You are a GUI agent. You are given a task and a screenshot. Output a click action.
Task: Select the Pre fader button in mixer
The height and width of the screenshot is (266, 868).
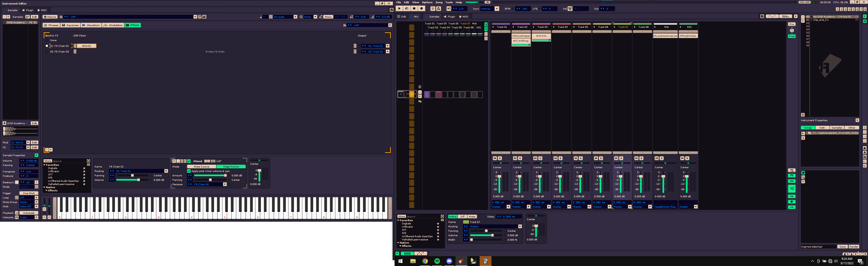(x=792, y=24)
